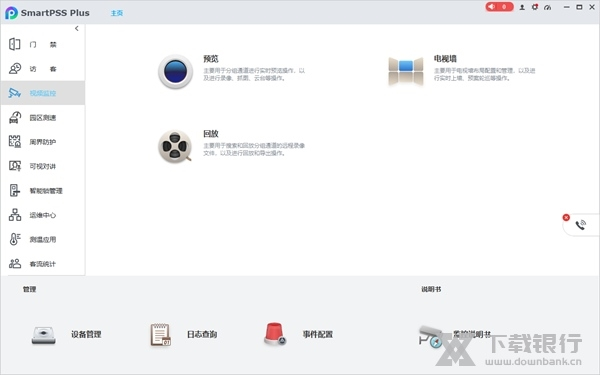Open the red alarm counter badge
The image size is (600, 375).
(x=499, y=7)
